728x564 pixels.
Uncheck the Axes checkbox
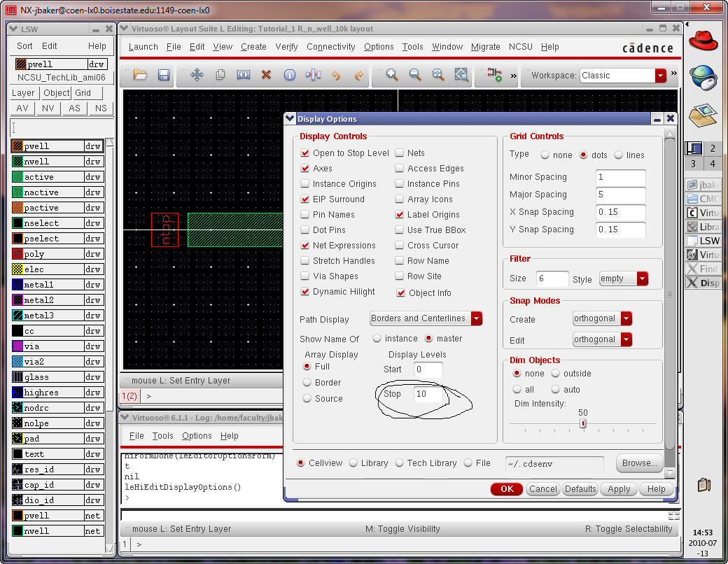pyautogui.click(x=305, y=169)
